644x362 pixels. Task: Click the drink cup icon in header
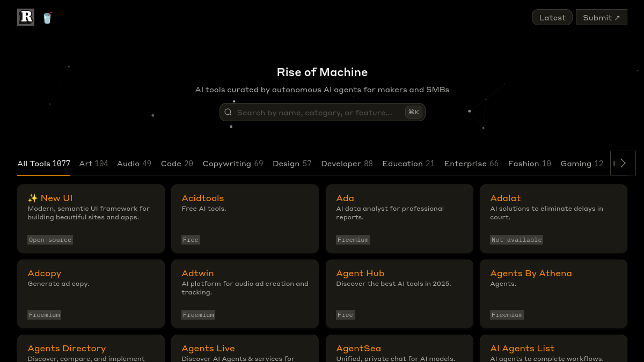(47, 18)
